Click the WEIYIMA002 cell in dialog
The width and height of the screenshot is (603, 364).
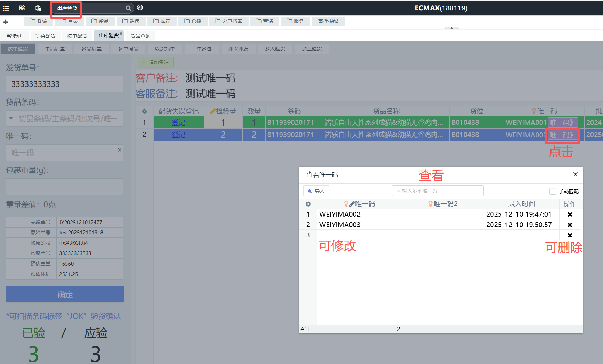click(359, 215)
